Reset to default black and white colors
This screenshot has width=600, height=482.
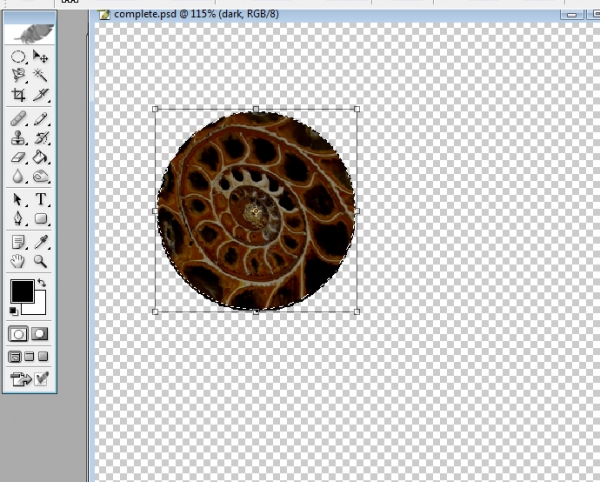[13, 311]
